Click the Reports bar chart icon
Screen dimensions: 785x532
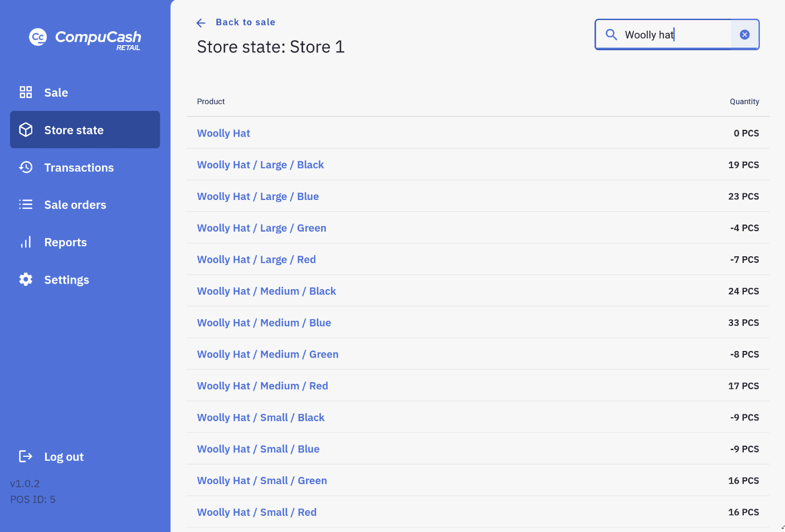[x=26, y=242]
